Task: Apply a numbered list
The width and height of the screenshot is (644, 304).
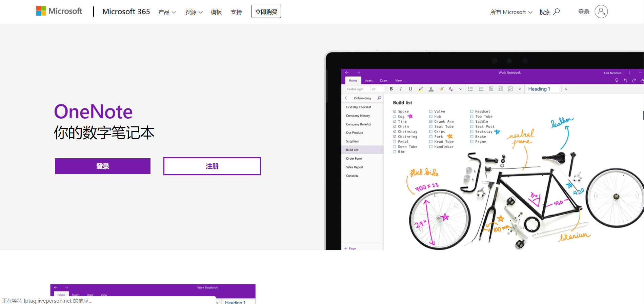Action: coord(481,89)
